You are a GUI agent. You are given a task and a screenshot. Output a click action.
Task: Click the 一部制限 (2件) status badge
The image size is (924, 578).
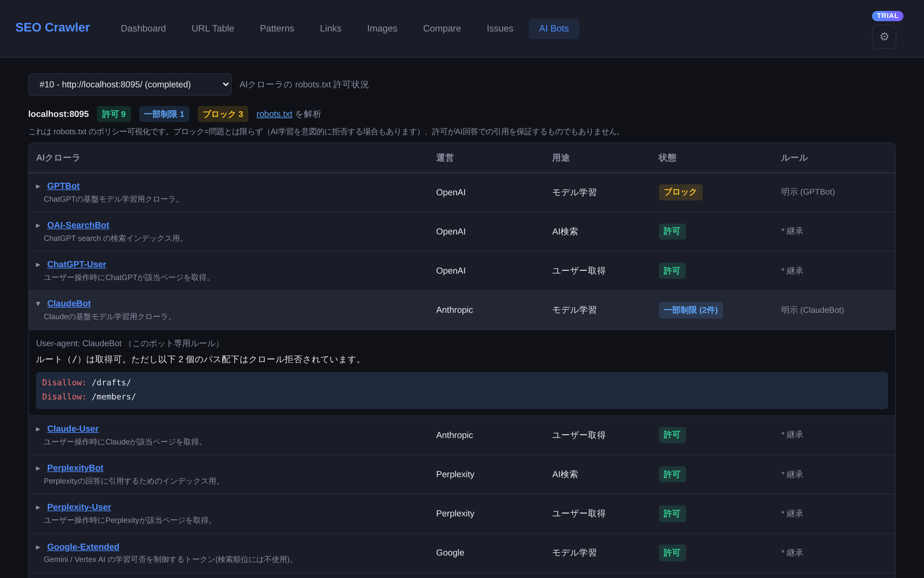691,310
